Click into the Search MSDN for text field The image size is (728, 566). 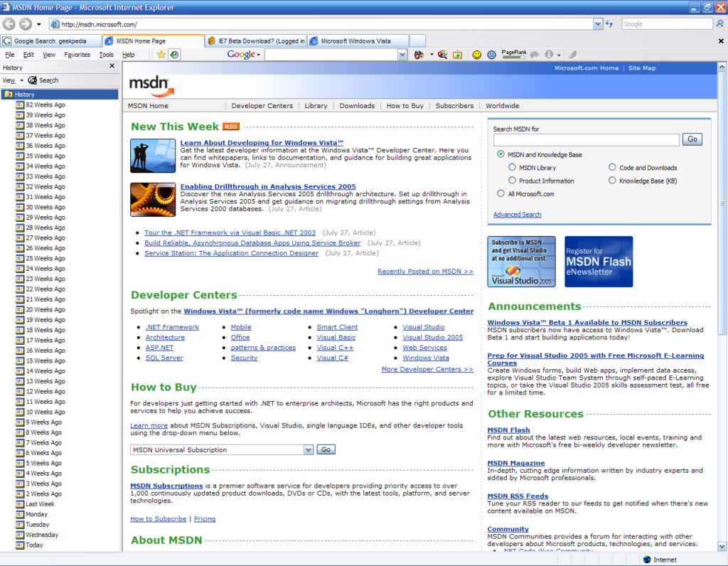point(587,139)
